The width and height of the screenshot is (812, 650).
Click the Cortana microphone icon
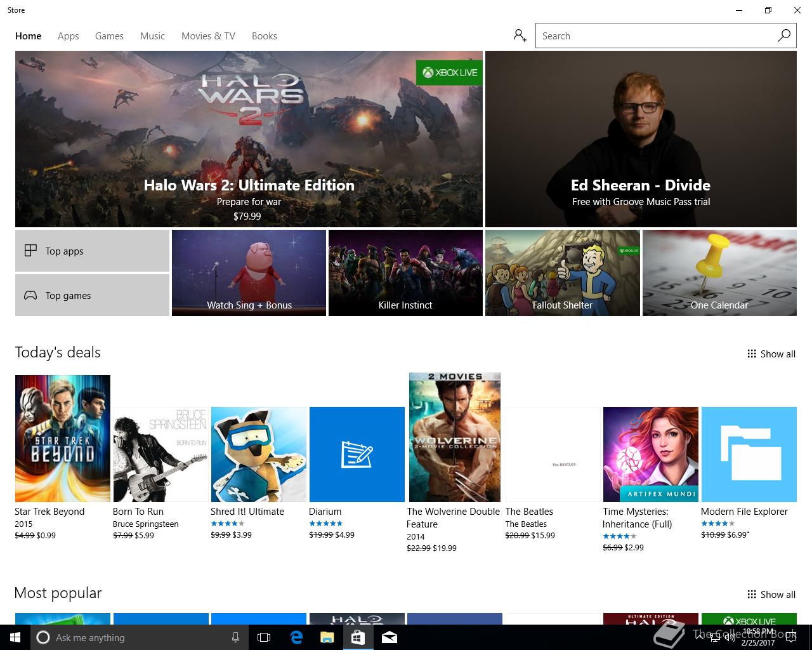coord(235,637)
